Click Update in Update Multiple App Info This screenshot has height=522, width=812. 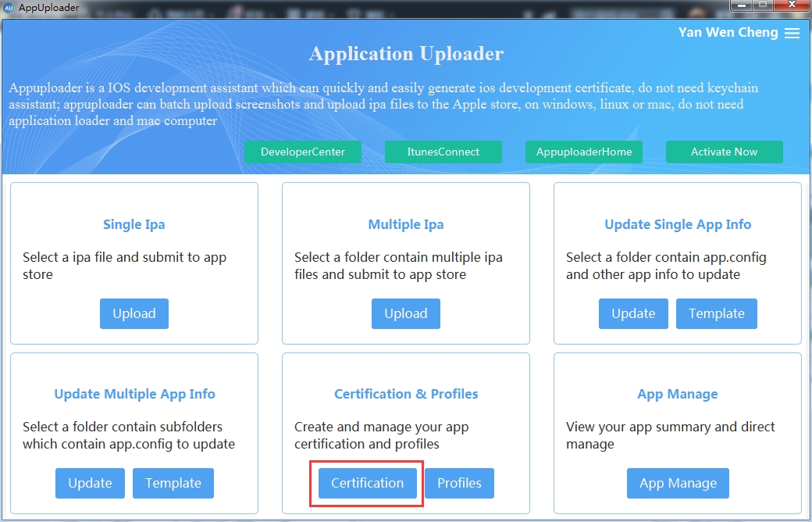point(90,483)
